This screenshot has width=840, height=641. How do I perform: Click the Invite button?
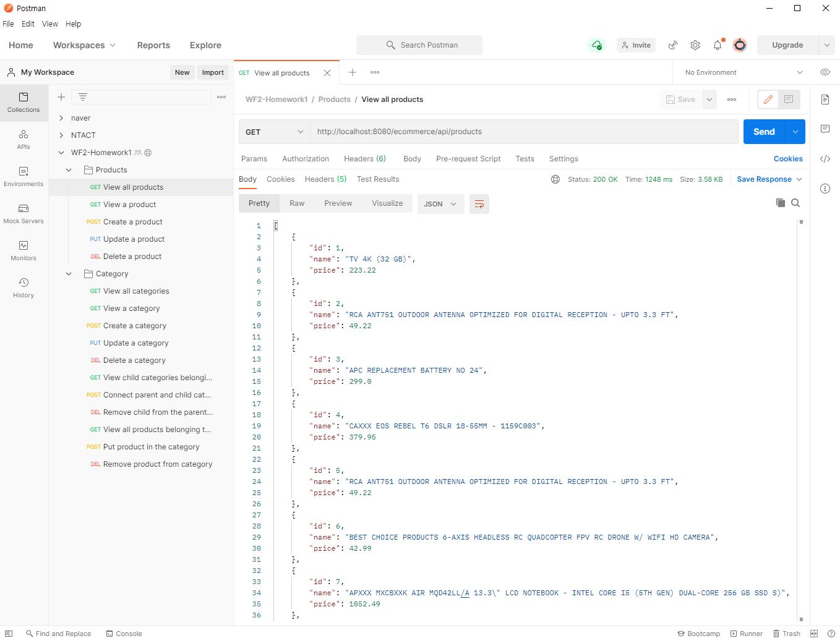click(636, 45)
